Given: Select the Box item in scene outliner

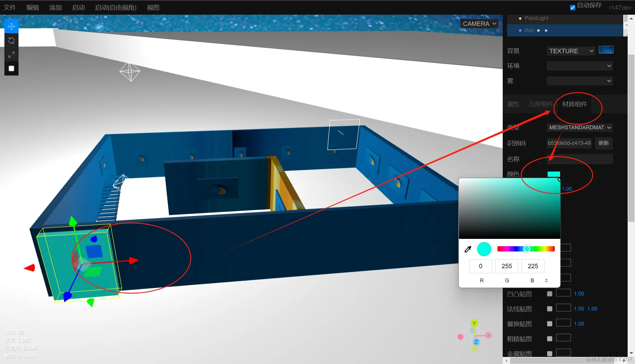Looking at the screenshot, I should 529,30.
